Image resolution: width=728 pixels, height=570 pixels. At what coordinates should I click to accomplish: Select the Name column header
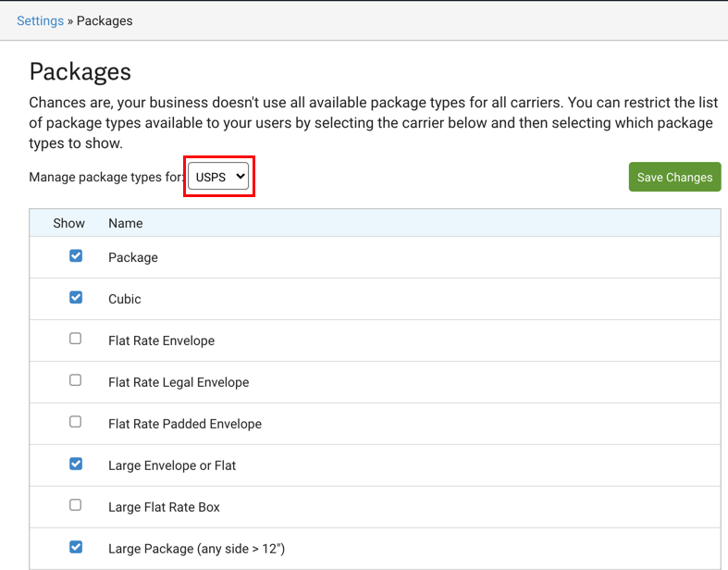point(126,223)
